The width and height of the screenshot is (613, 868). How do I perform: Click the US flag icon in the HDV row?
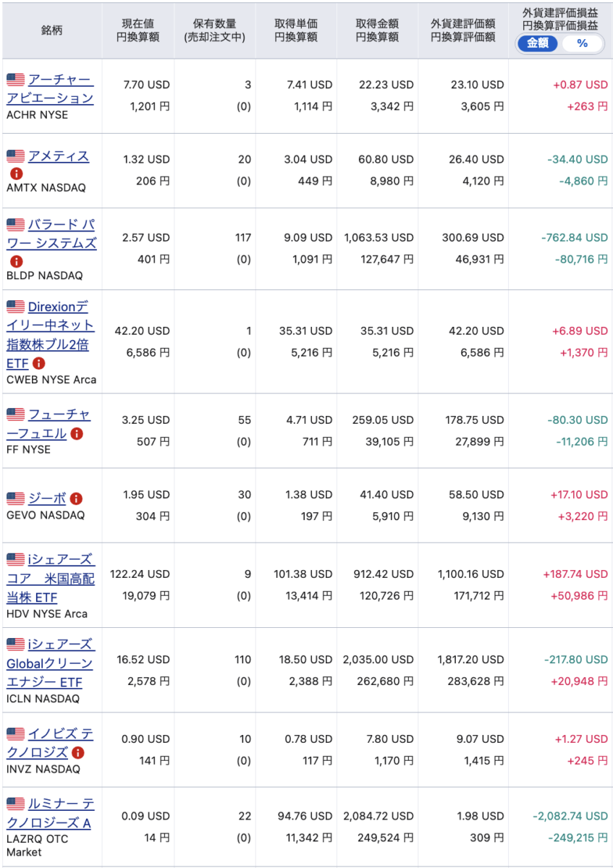point(16,559)
